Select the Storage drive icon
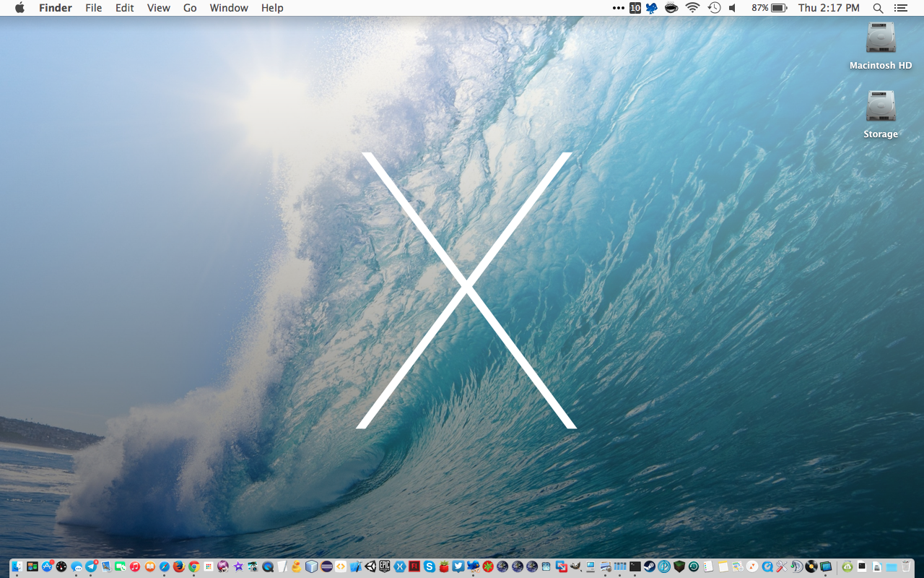Screen dimensions: 924x578 click(x=881, y=106)
